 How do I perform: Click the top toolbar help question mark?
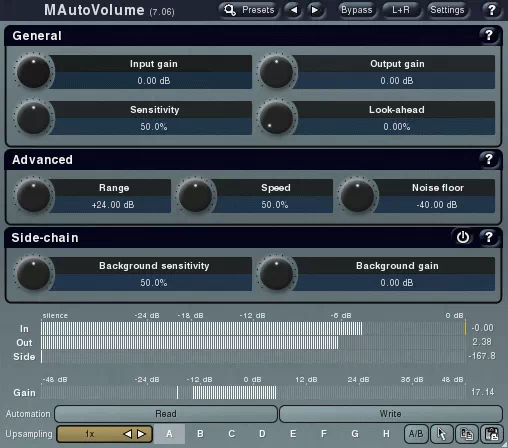point(492,10)
